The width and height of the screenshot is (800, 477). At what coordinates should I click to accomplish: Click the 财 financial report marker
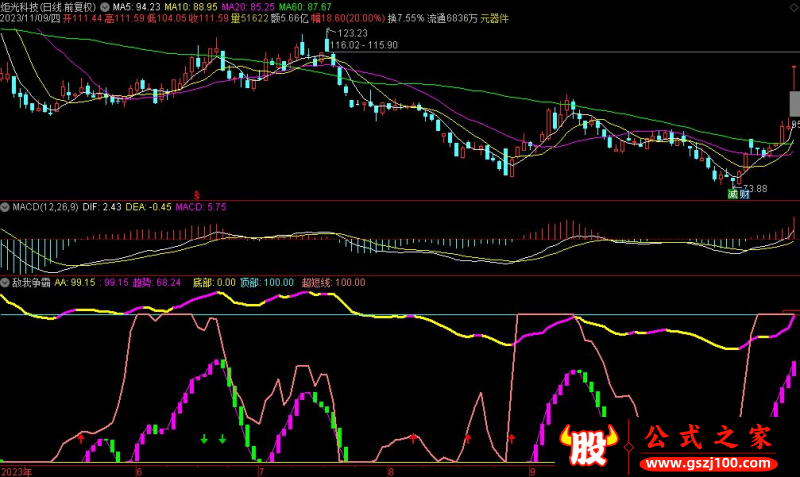click(744, 194)
